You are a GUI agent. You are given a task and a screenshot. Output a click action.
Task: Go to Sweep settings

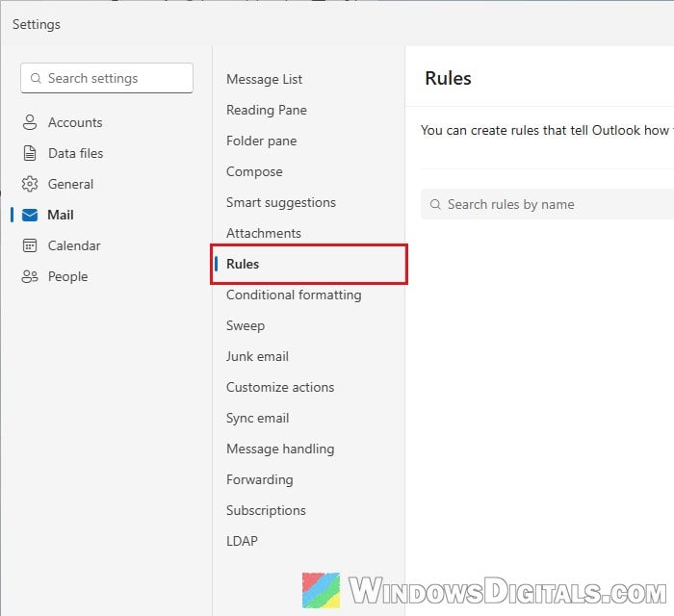click(x=246, y=325)
